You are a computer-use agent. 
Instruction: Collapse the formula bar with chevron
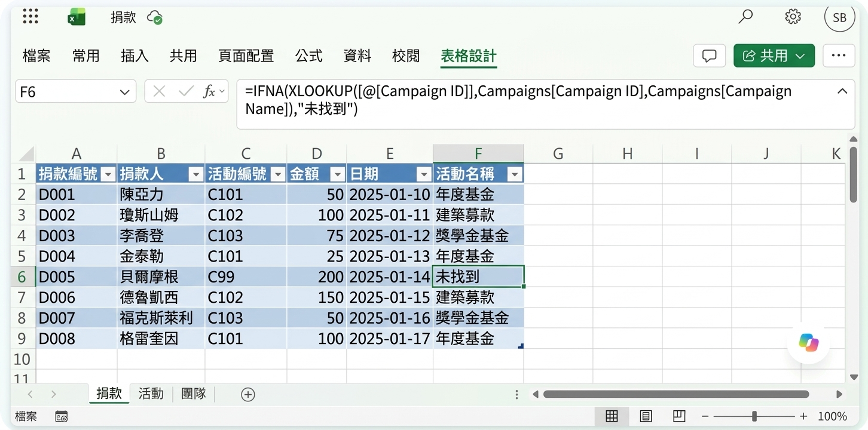click(x=842, y=91)
